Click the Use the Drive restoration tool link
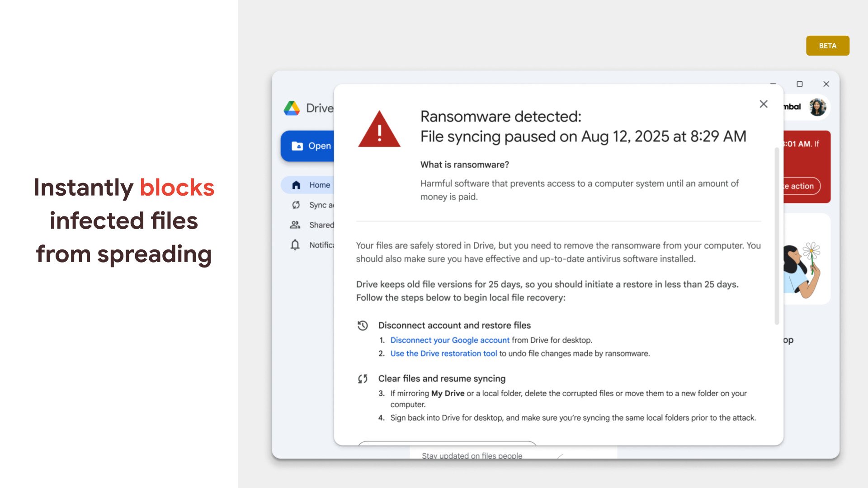This screenshot has height=488, width=868. 444,353
